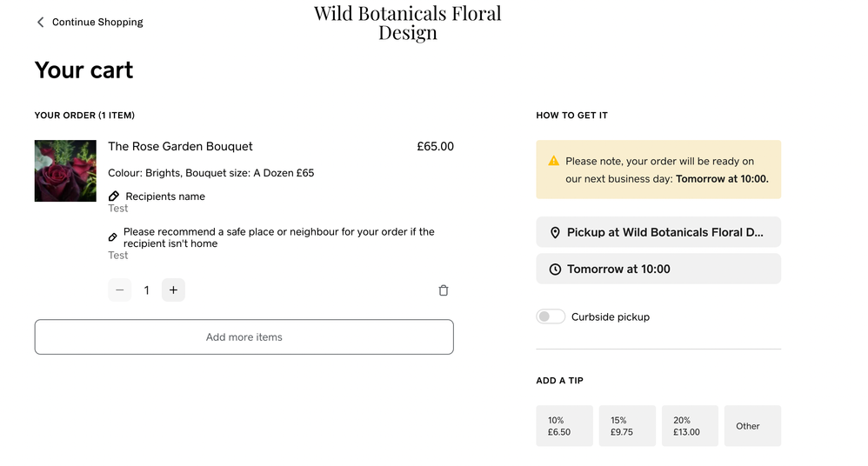
Task: Increase quantity with the plus button
Action: (173, 290)
